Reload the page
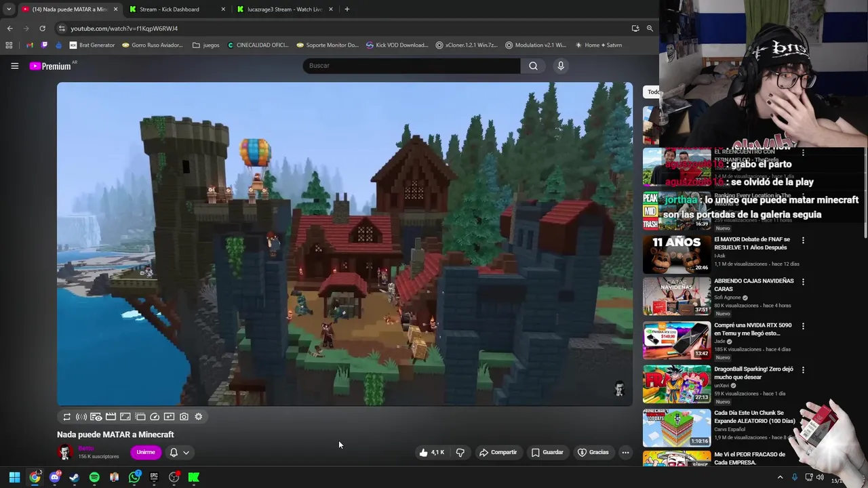This screenshot has width=868, height=488. pyautogui.click(x=42, y=28)
